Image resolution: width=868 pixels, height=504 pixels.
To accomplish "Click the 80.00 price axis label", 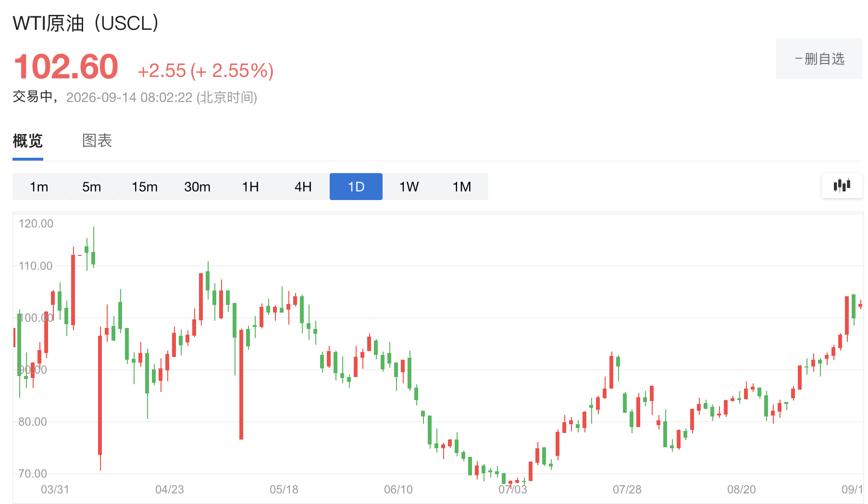I will tap(33, 422).
